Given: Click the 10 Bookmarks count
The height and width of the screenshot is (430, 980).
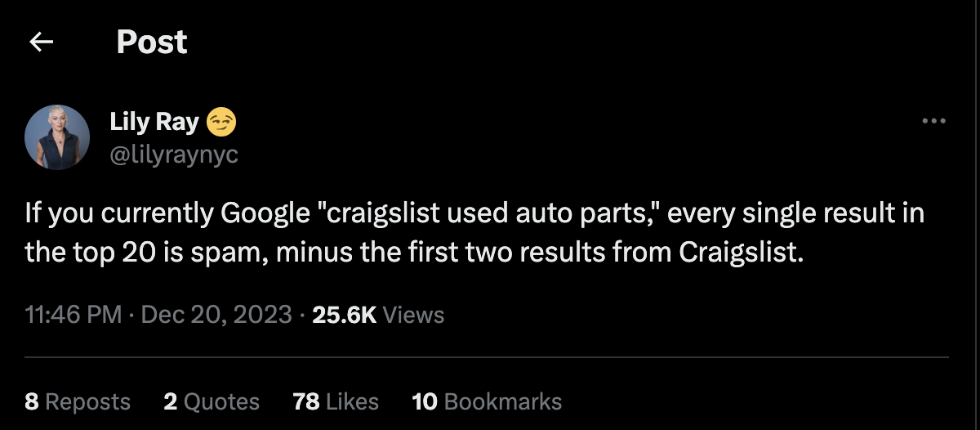Looking at the screenshot, I should coord(487,401).
